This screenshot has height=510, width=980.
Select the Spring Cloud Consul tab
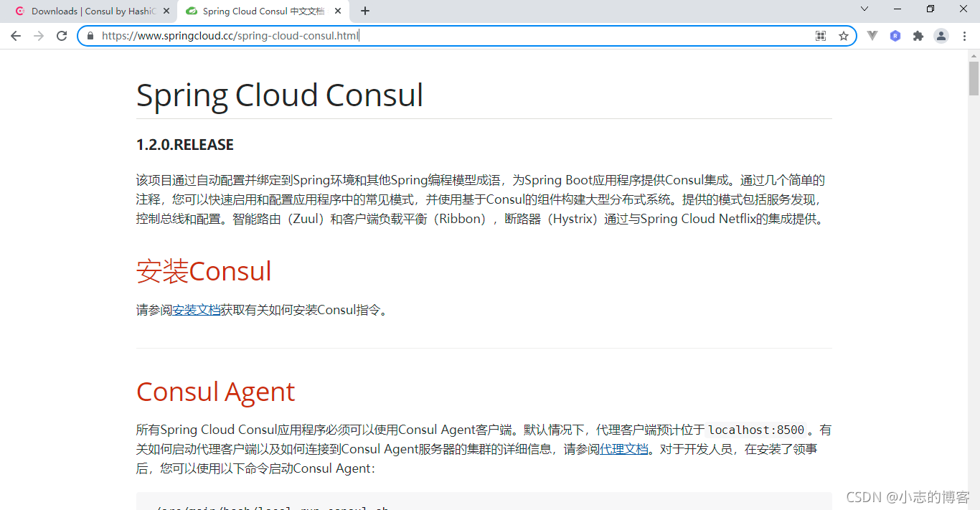pos(258,11)
